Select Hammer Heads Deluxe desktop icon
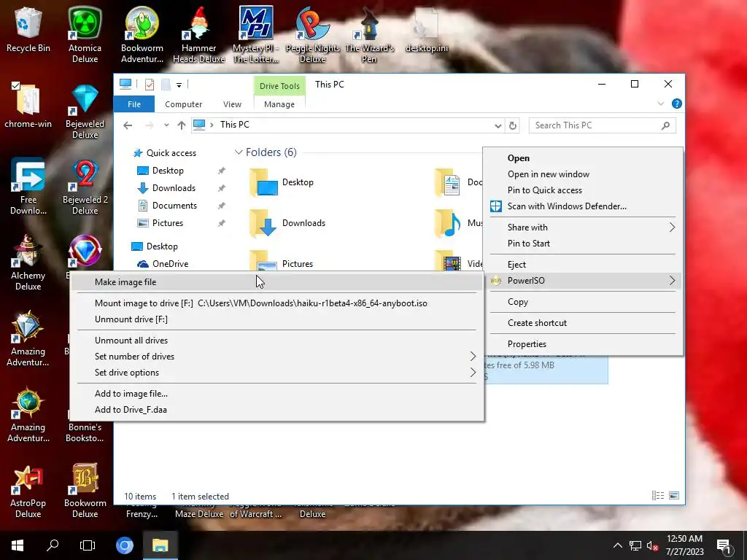Screen dimensions: 747x560 [199, 34]
